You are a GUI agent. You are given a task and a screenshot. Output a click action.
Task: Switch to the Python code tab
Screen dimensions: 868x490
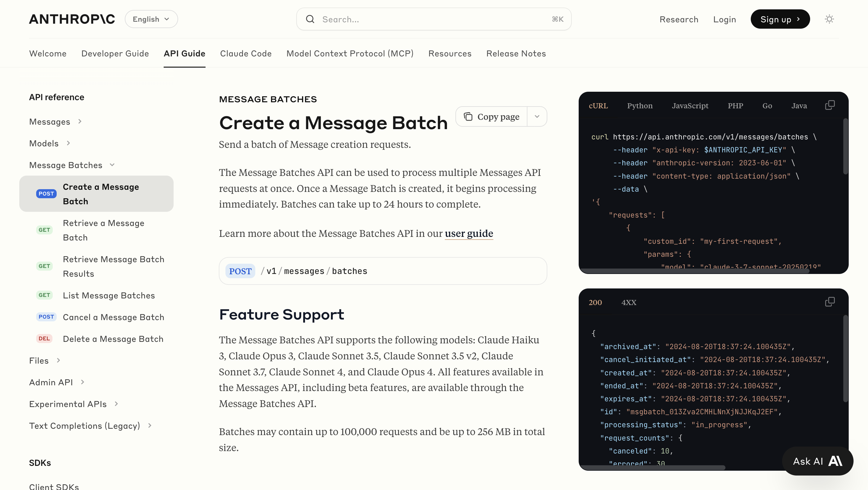(640, 106)
